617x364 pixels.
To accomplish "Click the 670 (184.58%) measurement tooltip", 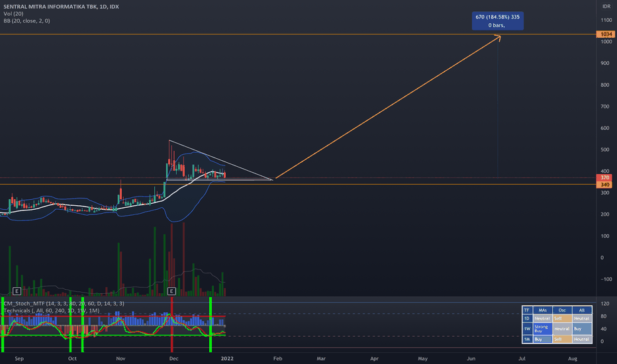I will (x=498, y=21).
